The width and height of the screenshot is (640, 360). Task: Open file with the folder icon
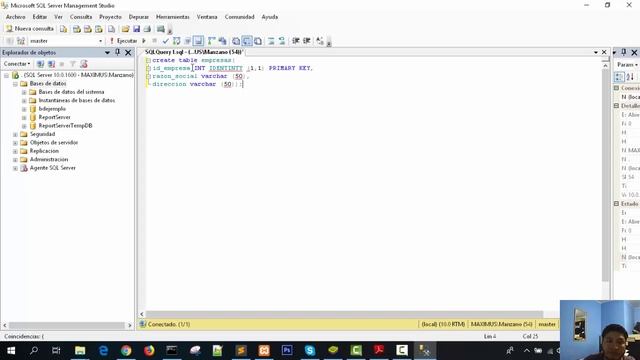click(x=125, y=29)
